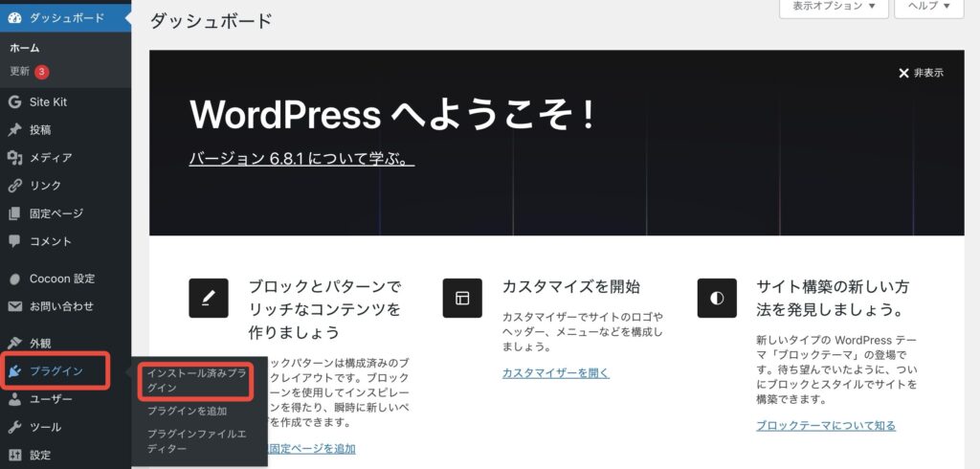Open Cocoon 設定 menu
980x469 pixels.
point(66,279)
